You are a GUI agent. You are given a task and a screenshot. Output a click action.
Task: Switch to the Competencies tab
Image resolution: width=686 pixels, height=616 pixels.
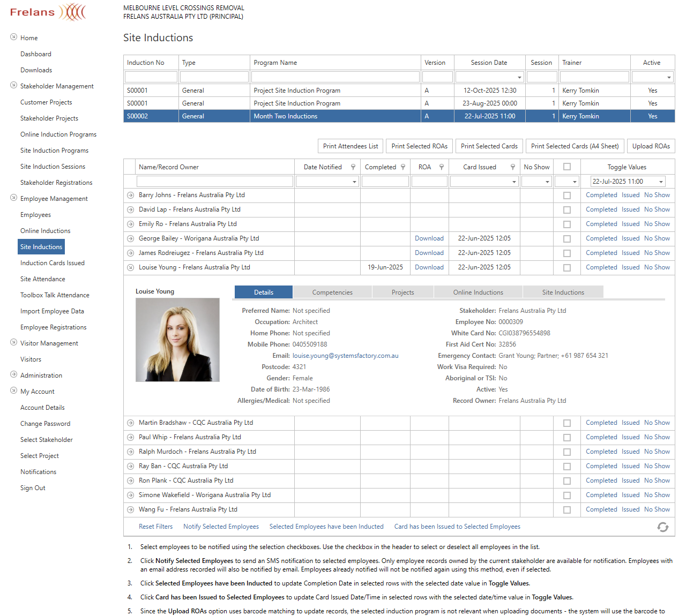coord(332,292)
